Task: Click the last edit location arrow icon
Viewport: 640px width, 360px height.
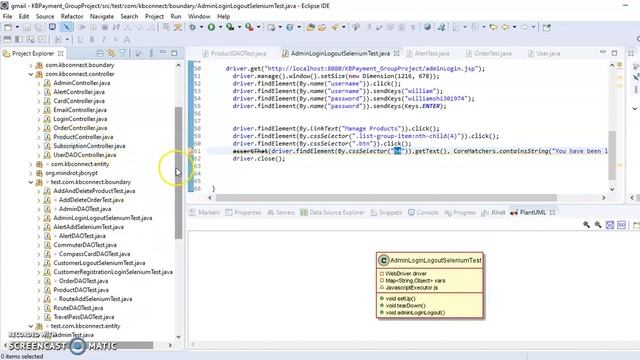Action: coord(493,27)
